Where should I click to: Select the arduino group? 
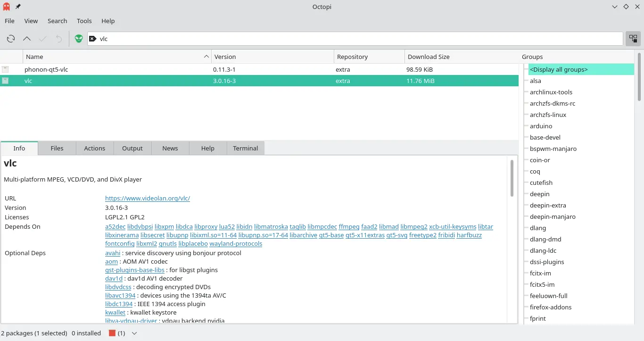541,126
